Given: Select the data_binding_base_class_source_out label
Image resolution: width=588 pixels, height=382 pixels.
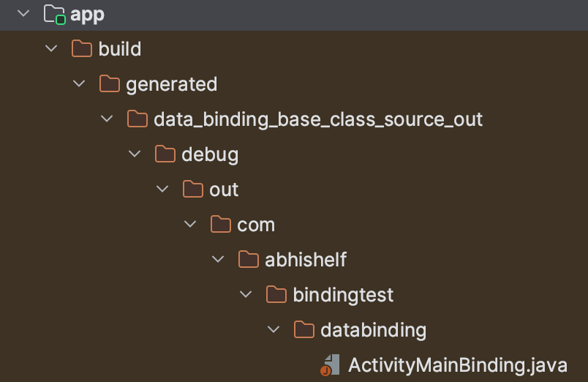Looking at the screenshot, I should [318, 119].
